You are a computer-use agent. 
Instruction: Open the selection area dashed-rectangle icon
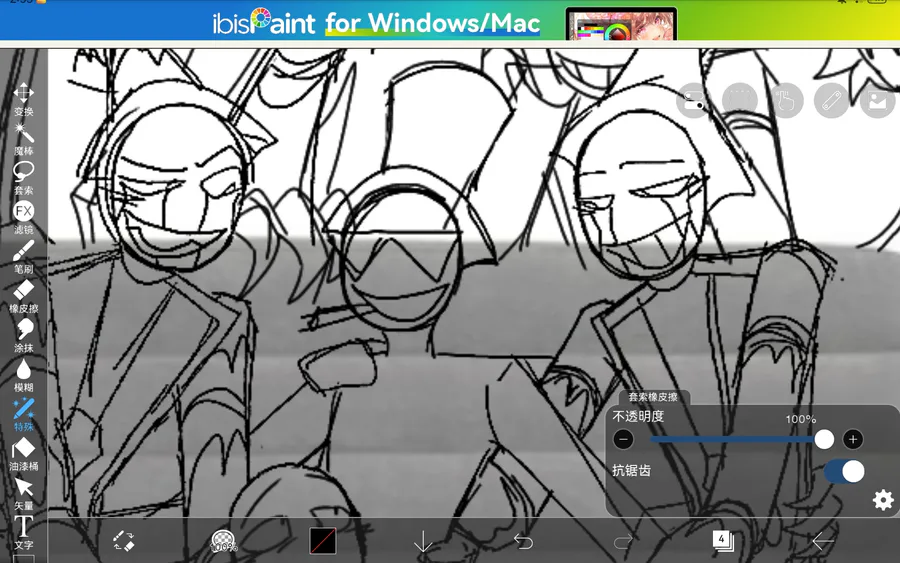(740, 101)
